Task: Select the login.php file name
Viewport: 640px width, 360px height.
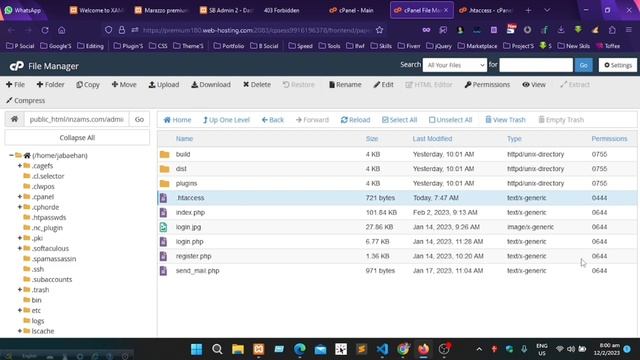Action: [x=189, y=242]
